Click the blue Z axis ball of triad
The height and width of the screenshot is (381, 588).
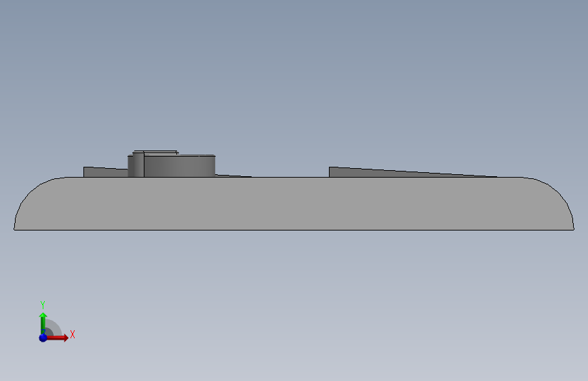43,338
